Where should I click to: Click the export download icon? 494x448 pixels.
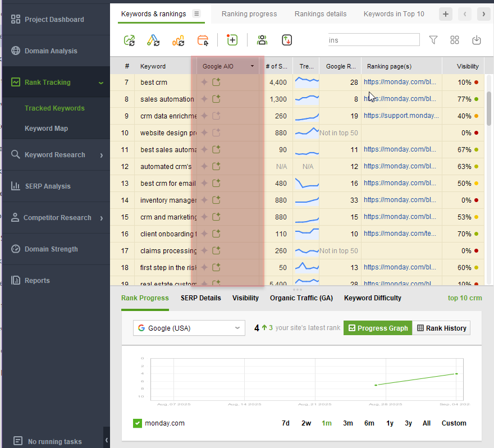(x=477, y=40)
